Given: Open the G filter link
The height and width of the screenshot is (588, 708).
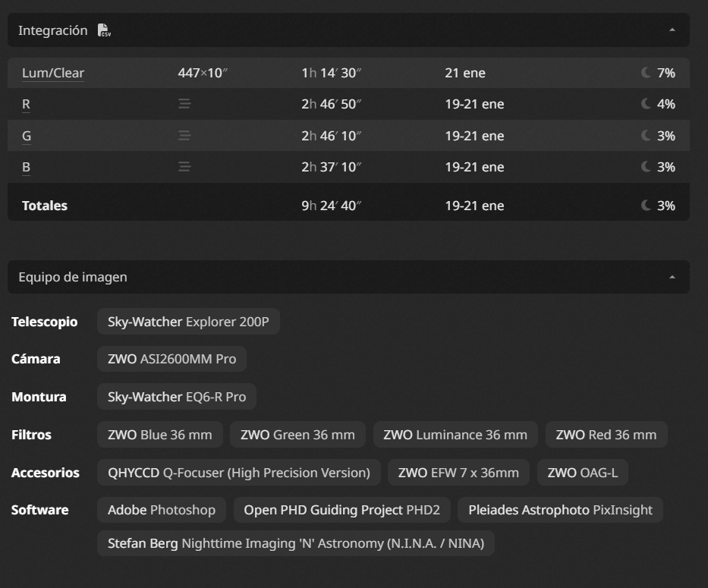Looking at the screenshot, I should click(27, 136).
